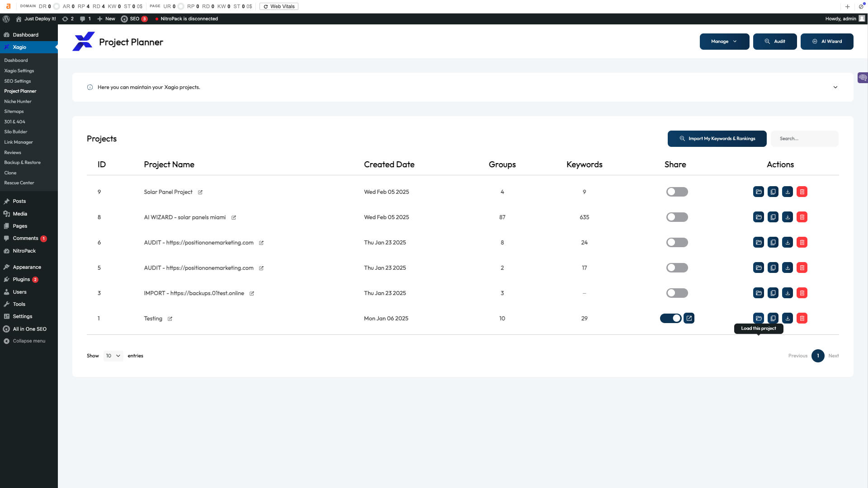Delete the AUDIT project with ID 5

(802, 268)
